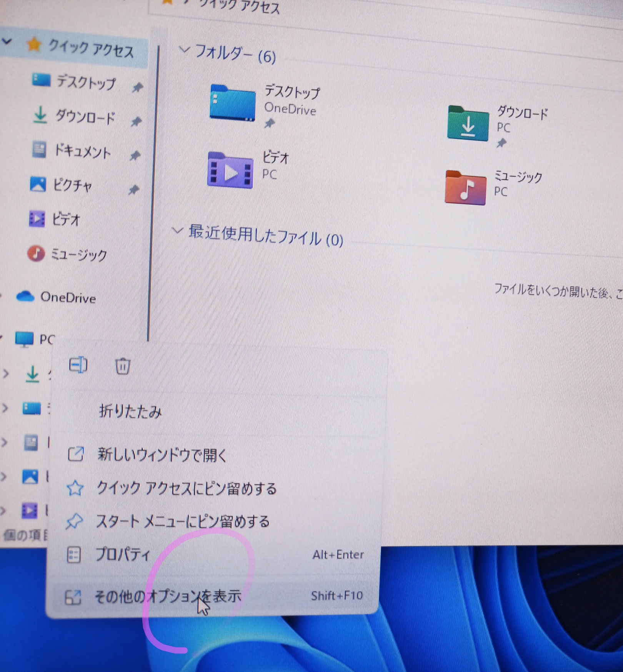Select ミュージック in the sidebar
Screen dimensions: 623x672
(79, 254)
